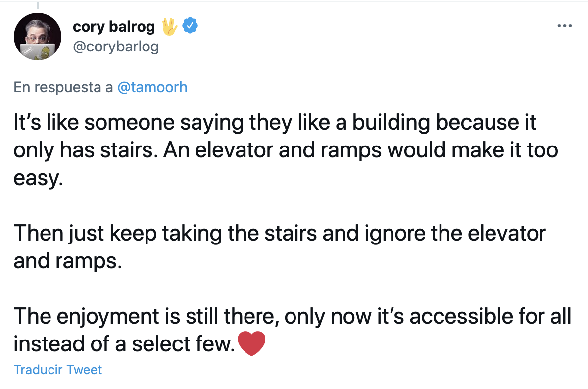Click the line starting "It's like someone saying"
The image size is (588, 389).
click(275, 122)
